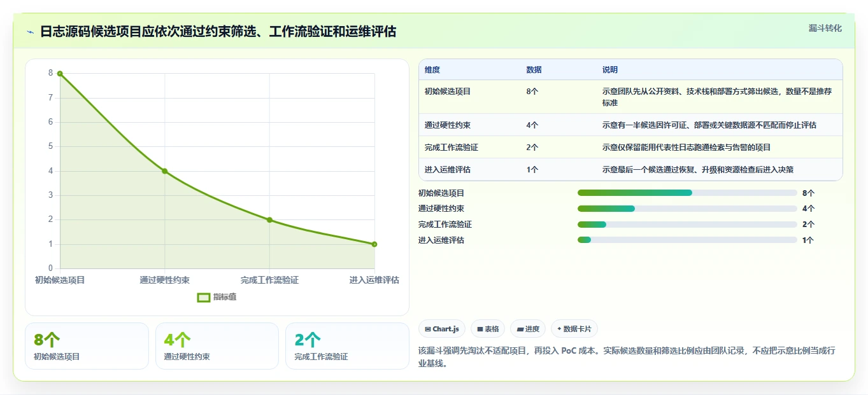The width and height of the screenshot is (868, 395).
Task: Click the 完成工作流验证 progress bar
Action: tap(687, 225)
